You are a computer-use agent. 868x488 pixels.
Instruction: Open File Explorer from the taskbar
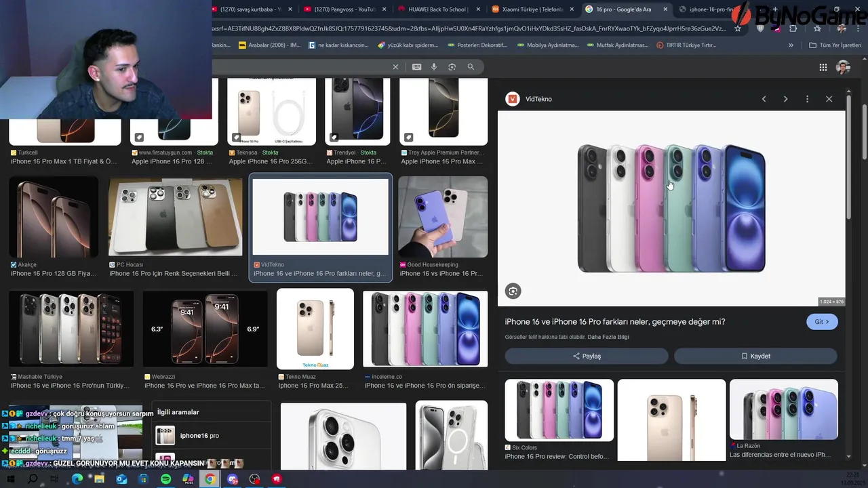coord(99,479)
